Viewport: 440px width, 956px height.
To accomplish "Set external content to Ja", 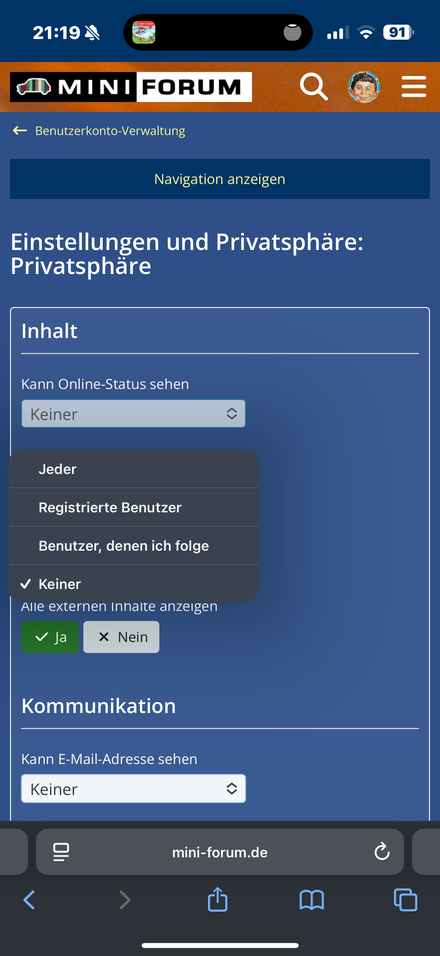I will 50,637.
